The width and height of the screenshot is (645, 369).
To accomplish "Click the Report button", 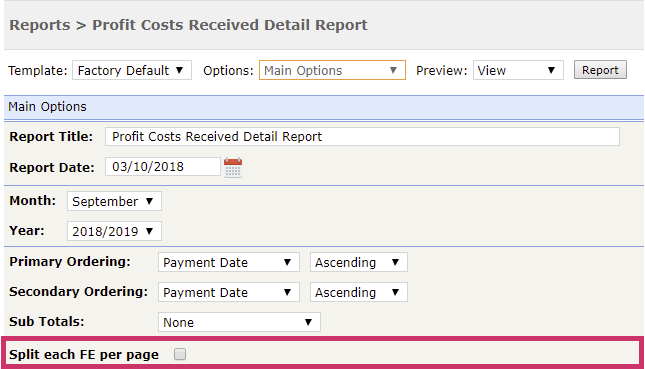I will 600,70.
